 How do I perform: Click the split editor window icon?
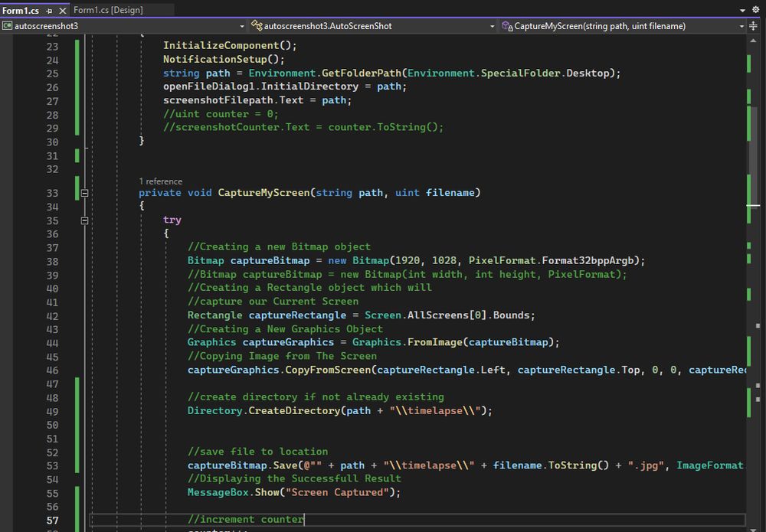tap(753, 26)
